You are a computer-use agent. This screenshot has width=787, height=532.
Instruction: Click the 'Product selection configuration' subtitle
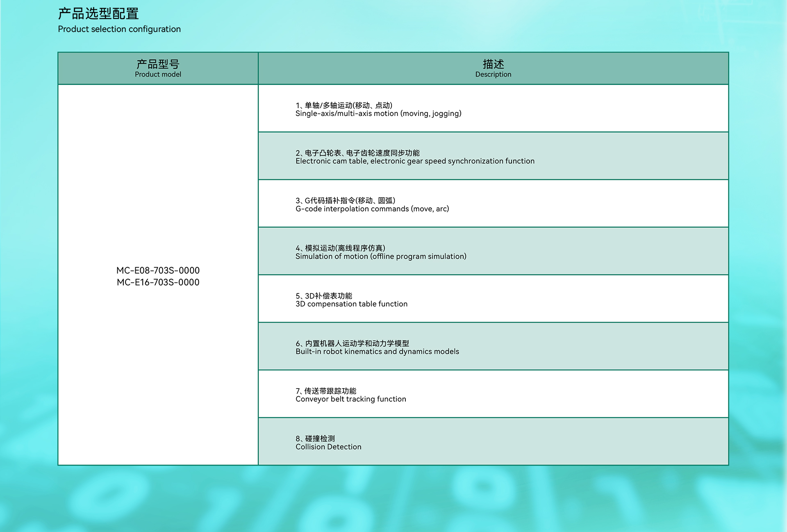click(x=119, y=29)
